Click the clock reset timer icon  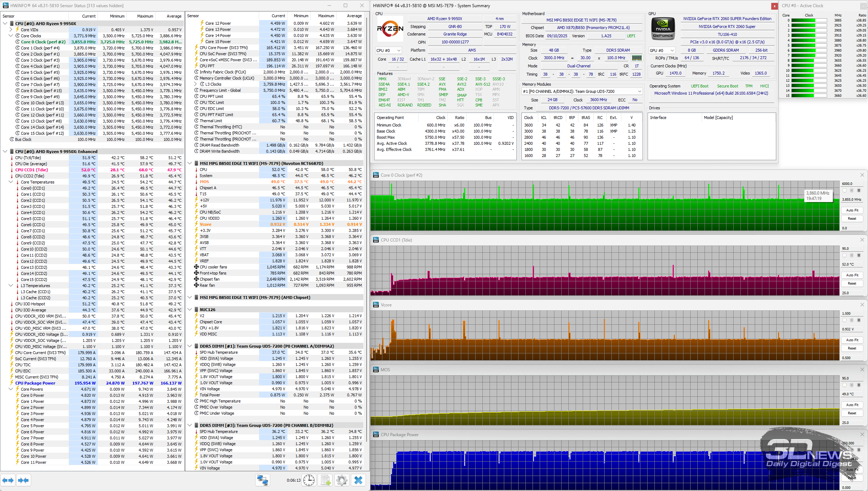click(309, 480)
